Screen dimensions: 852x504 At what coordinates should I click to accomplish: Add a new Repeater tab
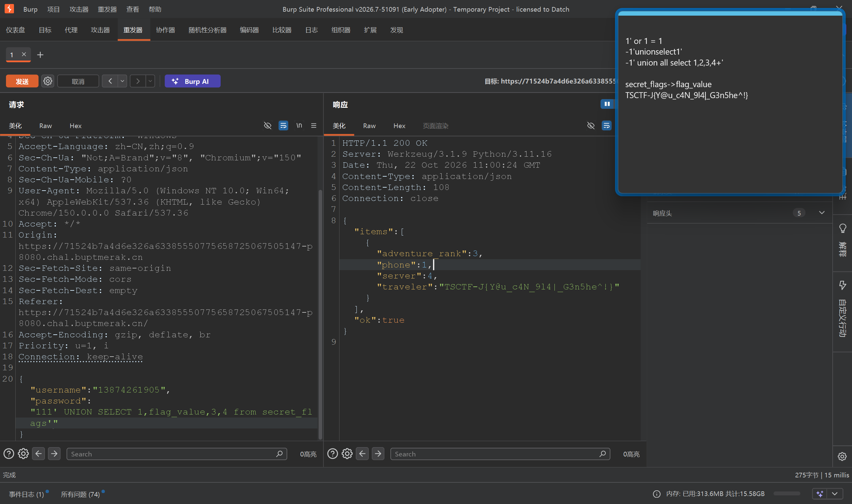click(x=40, y=55)
